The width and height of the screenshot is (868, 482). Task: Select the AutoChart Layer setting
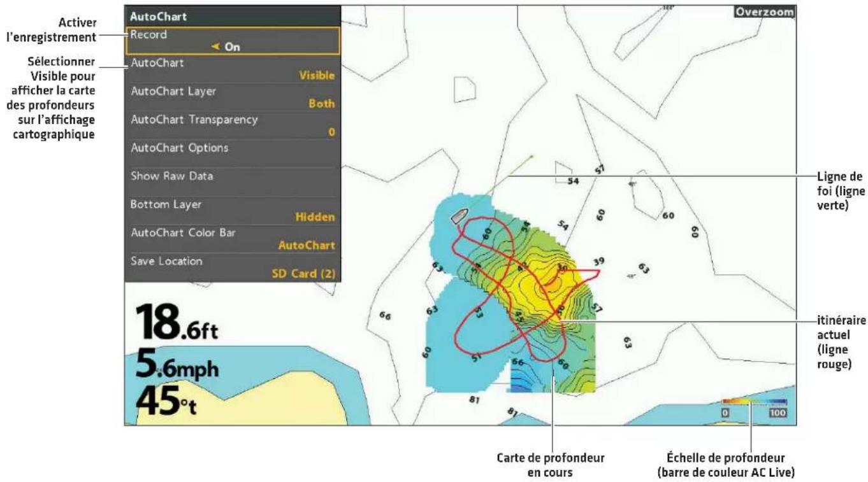click(232, 97)
